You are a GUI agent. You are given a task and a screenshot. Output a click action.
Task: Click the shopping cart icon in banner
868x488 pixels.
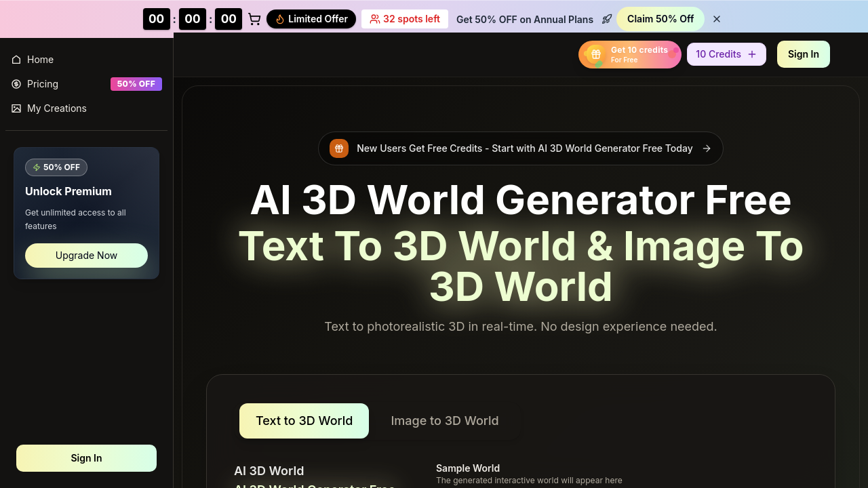coord(254,19)
